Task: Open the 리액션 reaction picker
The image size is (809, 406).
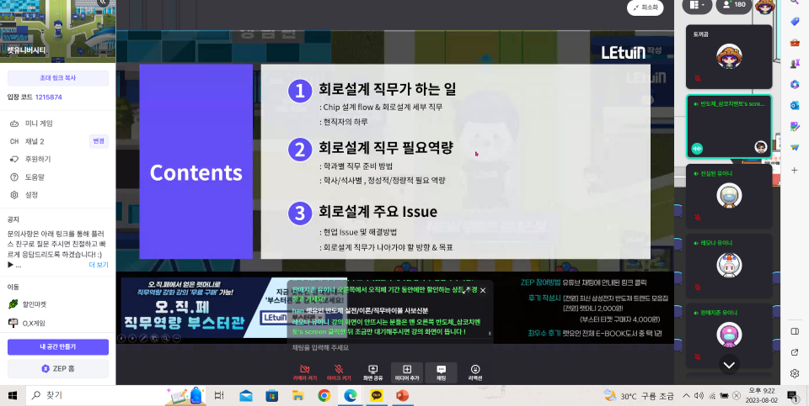Action: tap(475, 372)
